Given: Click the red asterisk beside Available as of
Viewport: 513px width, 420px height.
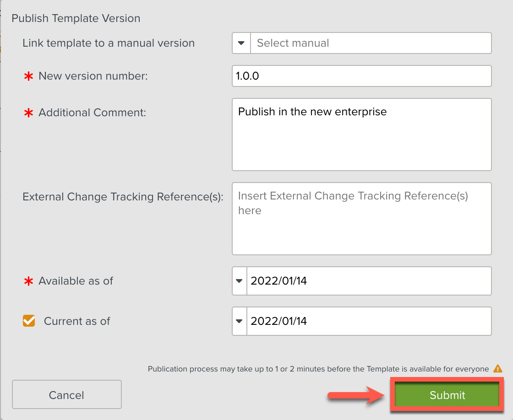Looking at the screenshot, I should coord(28,281).
